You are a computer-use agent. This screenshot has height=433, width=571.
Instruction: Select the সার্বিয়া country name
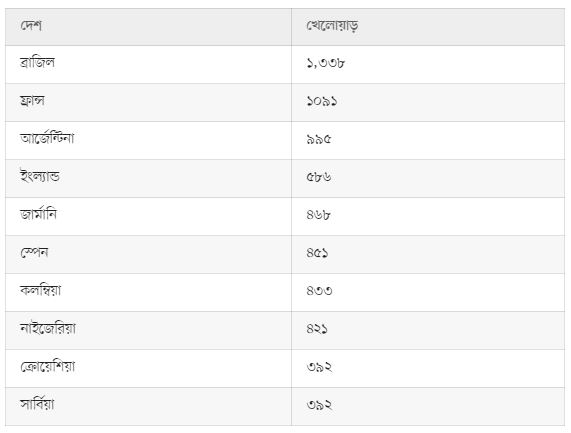pyautogui.click(x=37, y=405)
